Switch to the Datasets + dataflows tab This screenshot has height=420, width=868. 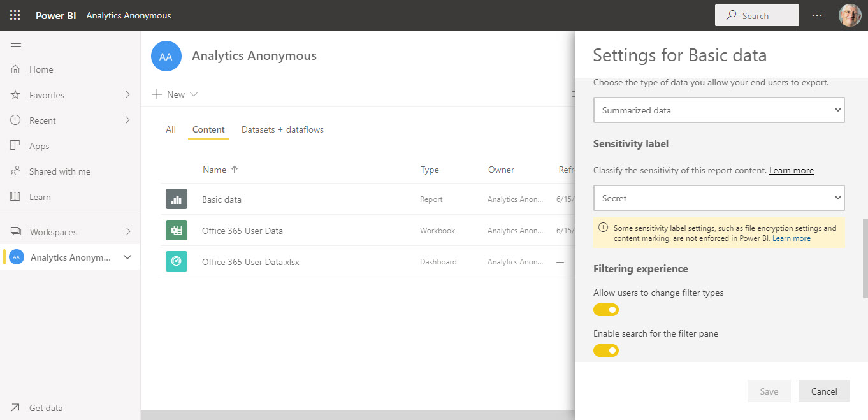pyautogui.click(x=282, y=129)
